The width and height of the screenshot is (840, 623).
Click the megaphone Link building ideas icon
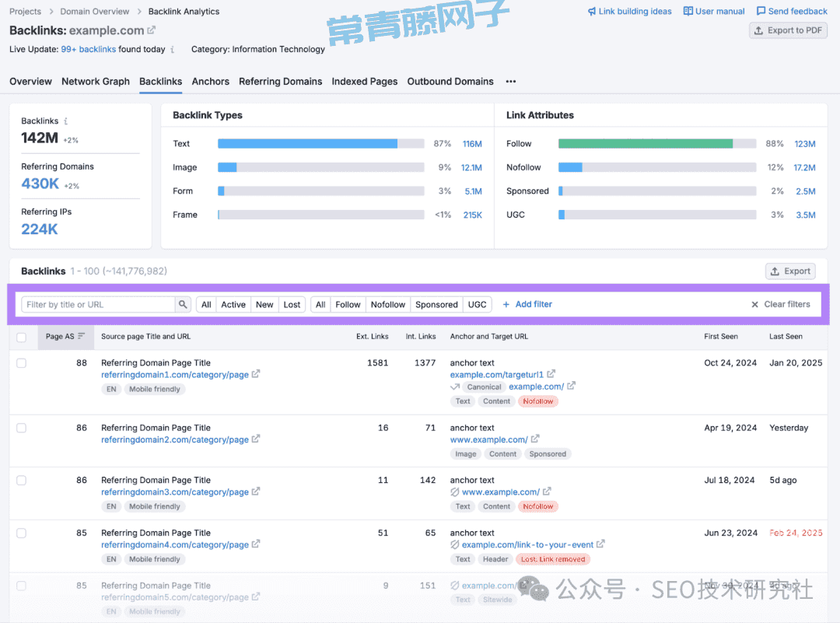(591, 11)
